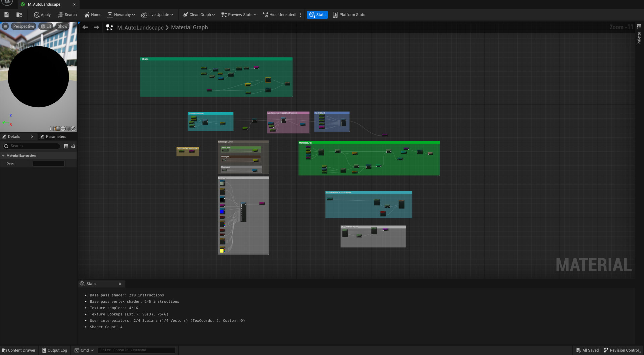The image size is (644, 355).
Task: Switch to the Parameters tab
Action: coord(56,137)
